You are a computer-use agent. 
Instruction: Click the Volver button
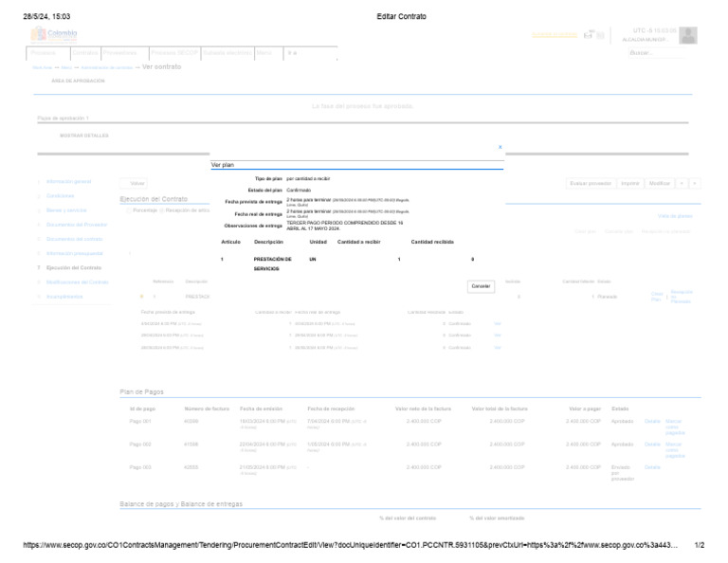[x=134, y=183]
